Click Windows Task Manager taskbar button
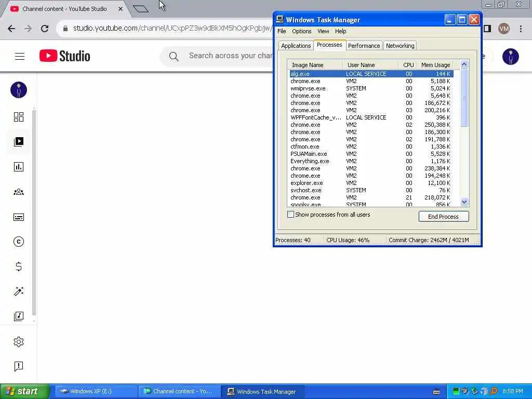 (262, 392)
